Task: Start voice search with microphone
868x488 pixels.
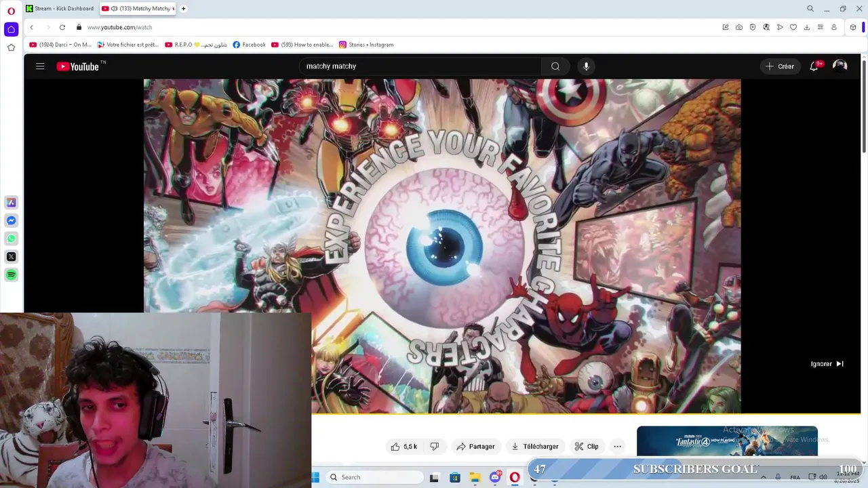Action: pos(587,66)
